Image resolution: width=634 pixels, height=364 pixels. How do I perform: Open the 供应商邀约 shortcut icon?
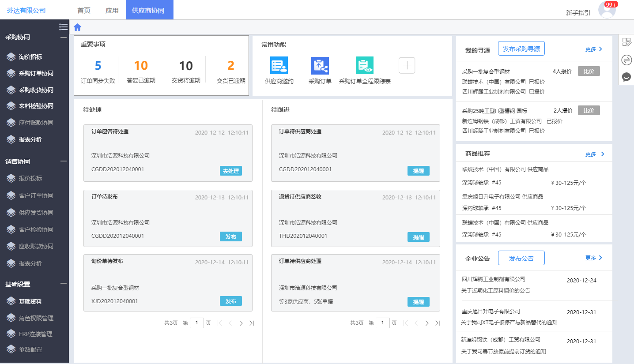(x=279, y=65)
